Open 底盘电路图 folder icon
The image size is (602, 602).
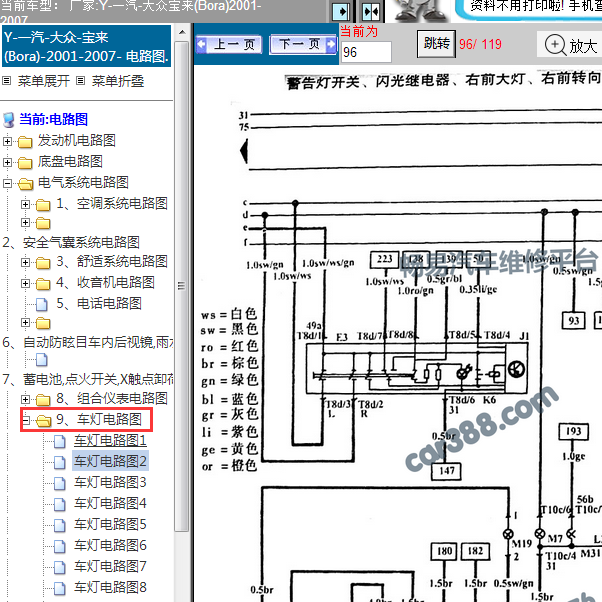pyautogui.click(x=25, y=162)
